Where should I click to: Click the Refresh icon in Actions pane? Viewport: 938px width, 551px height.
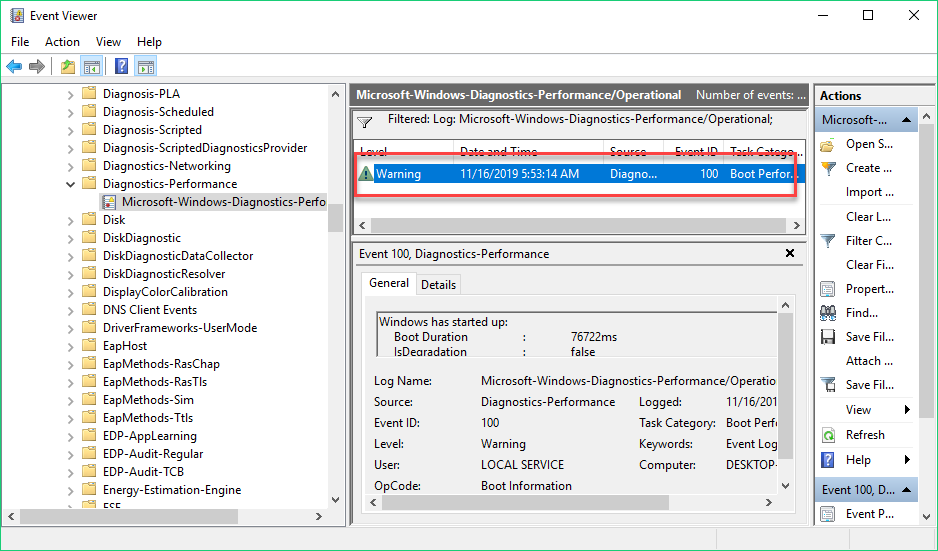point(829,435)
